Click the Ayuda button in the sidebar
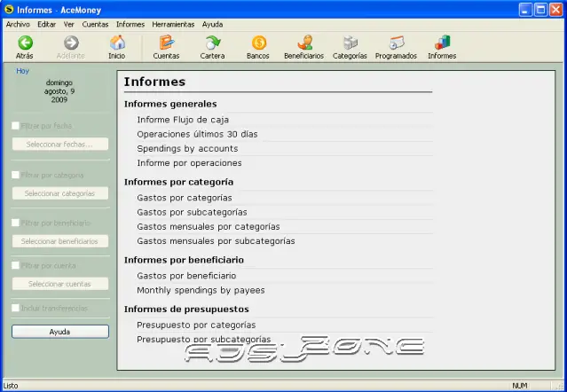567x392 pixels. click(x=60, y=332)
